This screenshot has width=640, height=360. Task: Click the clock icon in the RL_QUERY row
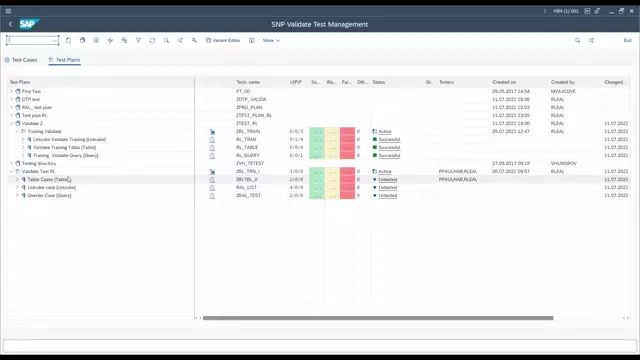212,156
